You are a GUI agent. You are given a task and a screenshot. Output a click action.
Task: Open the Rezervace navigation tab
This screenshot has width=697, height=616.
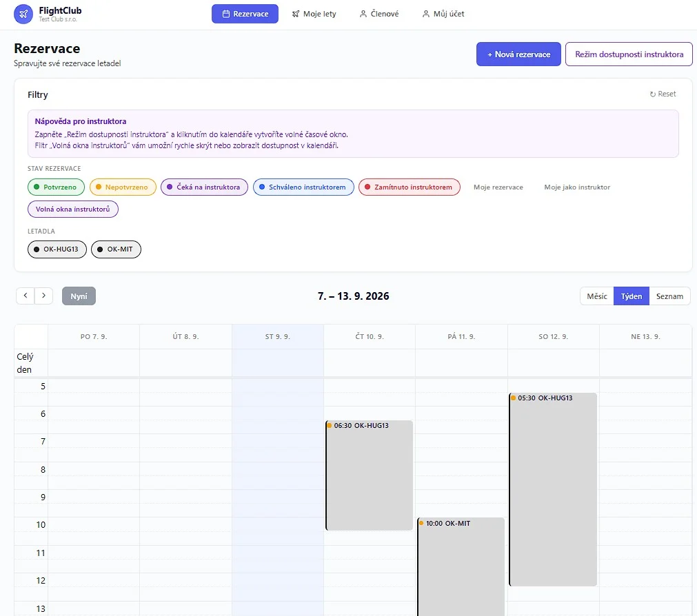[245, 14]
